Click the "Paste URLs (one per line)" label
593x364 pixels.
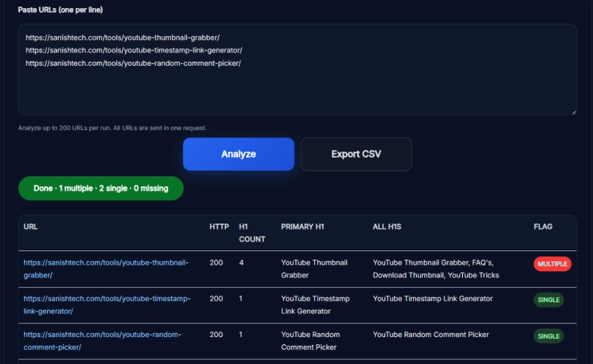point(60,10)
